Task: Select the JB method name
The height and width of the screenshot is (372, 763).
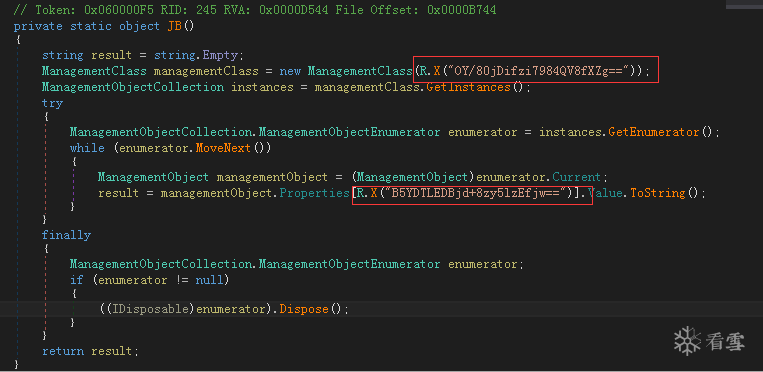Action: coord(174,26)
